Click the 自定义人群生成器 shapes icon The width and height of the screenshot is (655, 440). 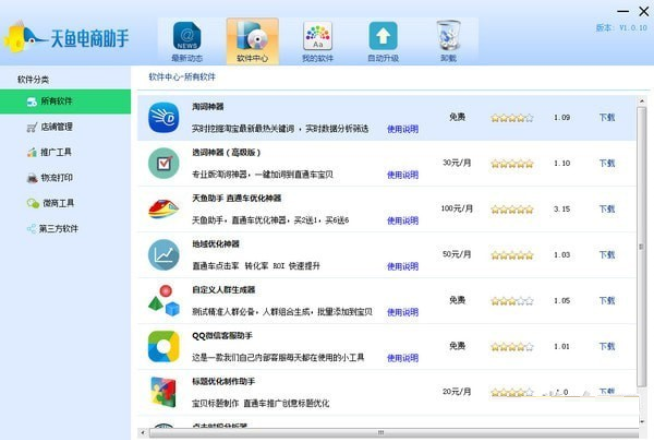tap(163, 300)
